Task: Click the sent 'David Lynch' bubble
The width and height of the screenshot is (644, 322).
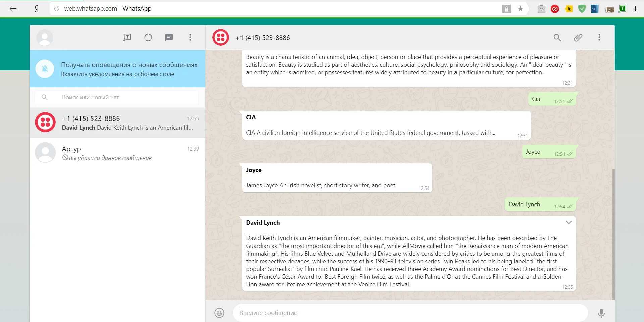Action: [540, 204]
